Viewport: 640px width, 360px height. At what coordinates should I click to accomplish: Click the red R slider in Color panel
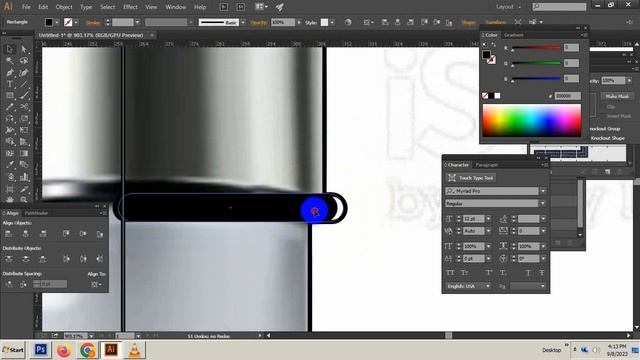pyautogui.click(x=536, y=48)
